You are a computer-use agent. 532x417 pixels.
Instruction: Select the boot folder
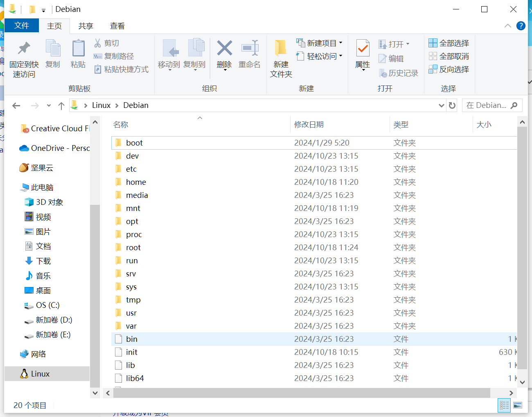coord(314,143)
